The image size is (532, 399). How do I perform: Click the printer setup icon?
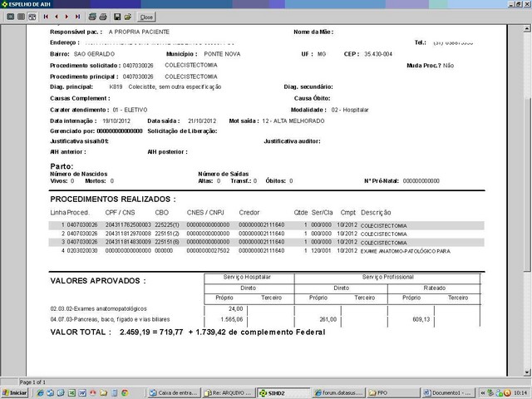click(x=92, y=17)
